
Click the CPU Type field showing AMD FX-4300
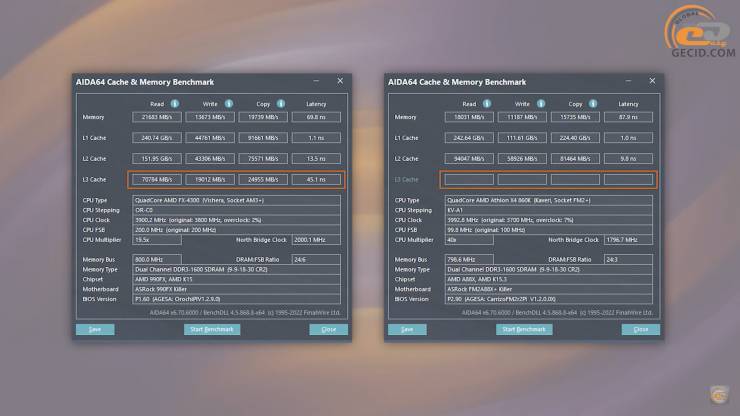tap(236, 200)
